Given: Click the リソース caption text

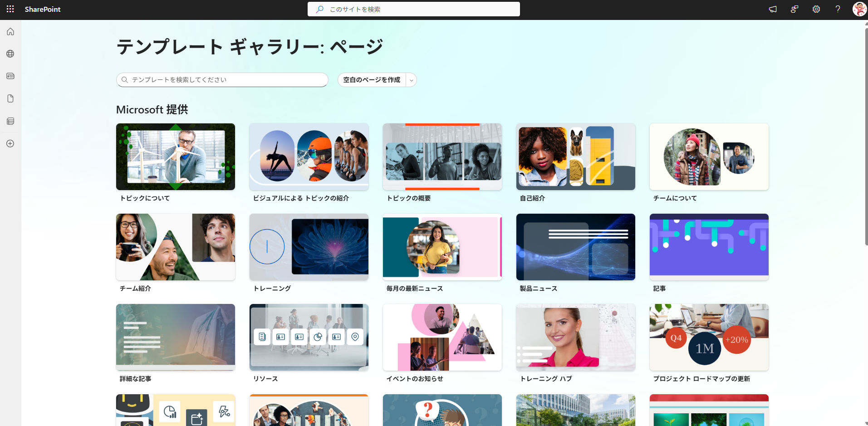Looking at the screenshot, I should [x=265, y=379].
